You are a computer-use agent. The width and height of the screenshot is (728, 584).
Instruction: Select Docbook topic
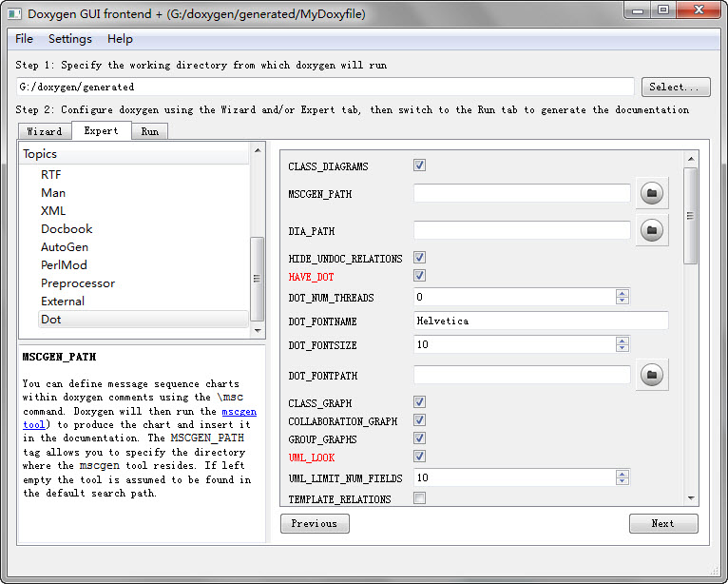coord(67,229)
